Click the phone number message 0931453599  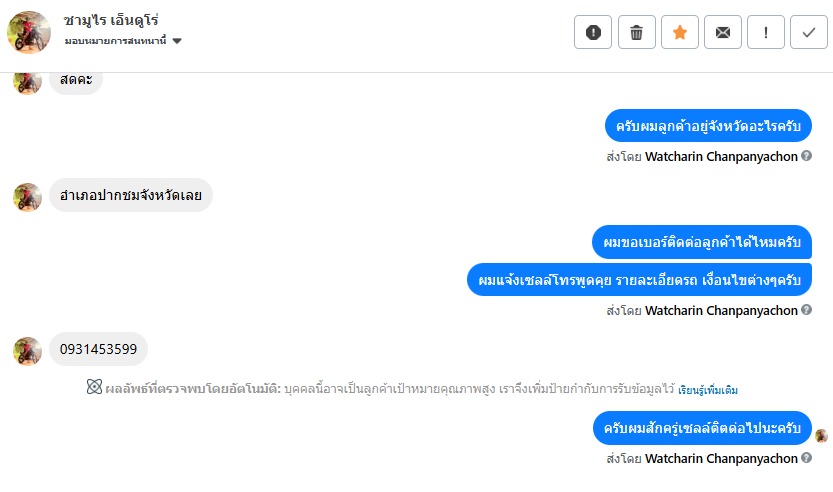98,349
